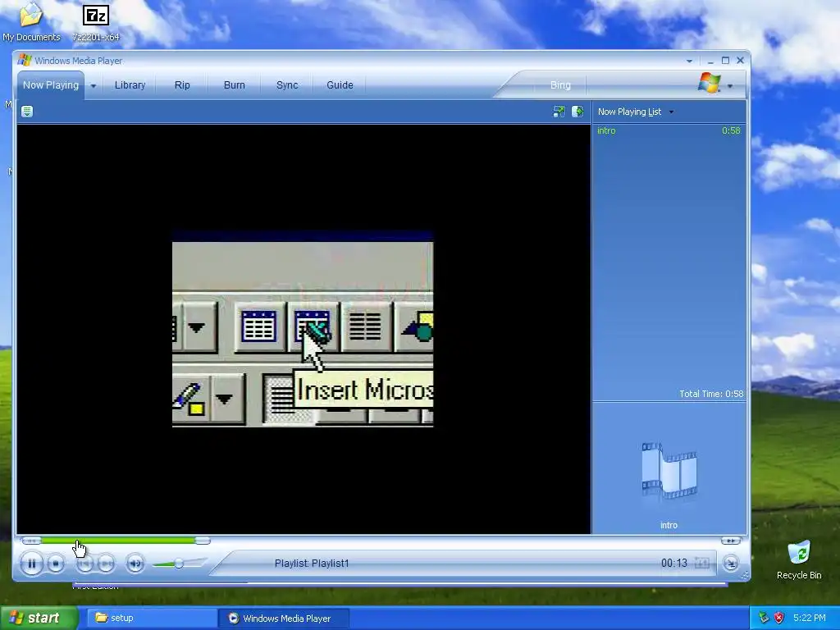Click the Windows Media Player title bar icon
The height and width of the screenshot is (630, 840).
click(x=25, y=60)
